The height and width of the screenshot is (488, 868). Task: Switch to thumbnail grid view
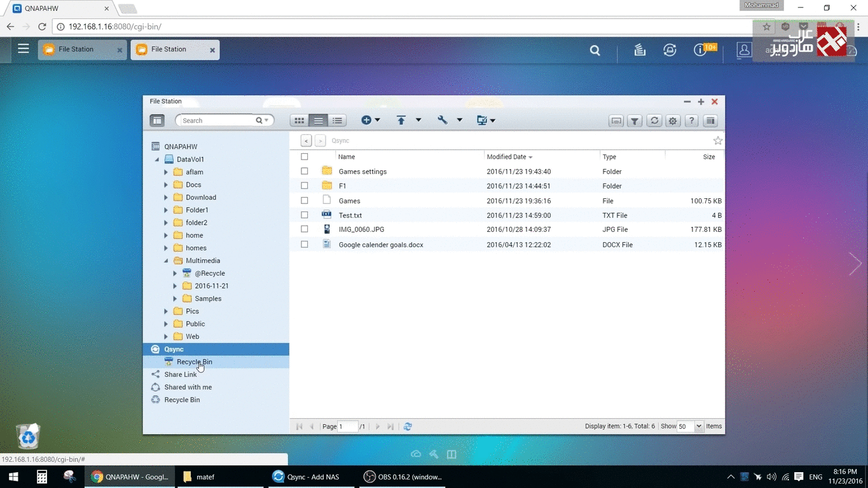300,120
